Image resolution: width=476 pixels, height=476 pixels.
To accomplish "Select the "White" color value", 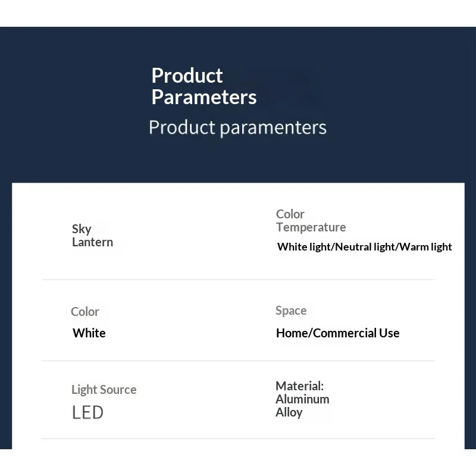I will click(89, 333).
